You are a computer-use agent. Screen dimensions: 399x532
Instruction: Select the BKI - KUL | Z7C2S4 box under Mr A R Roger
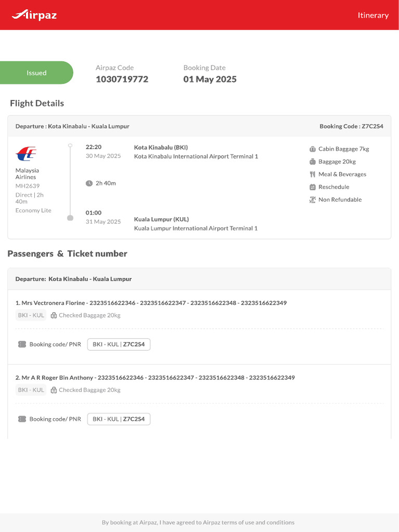pyautogui.click(x=118, y=419)
